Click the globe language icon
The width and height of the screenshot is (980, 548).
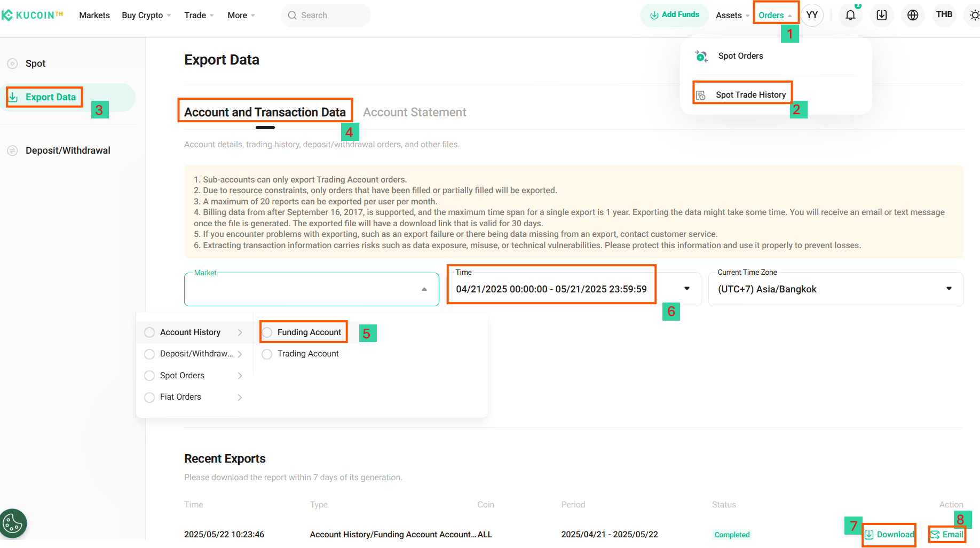point(913,15)
